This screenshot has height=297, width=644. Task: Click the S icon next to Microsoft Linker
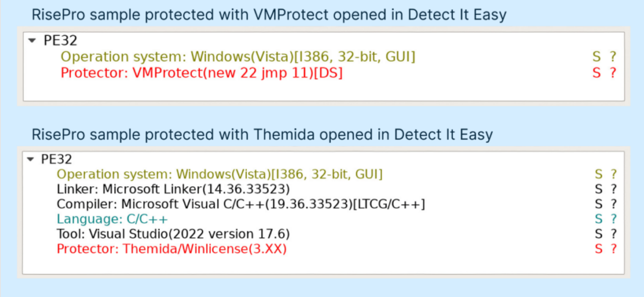(599, 189)
